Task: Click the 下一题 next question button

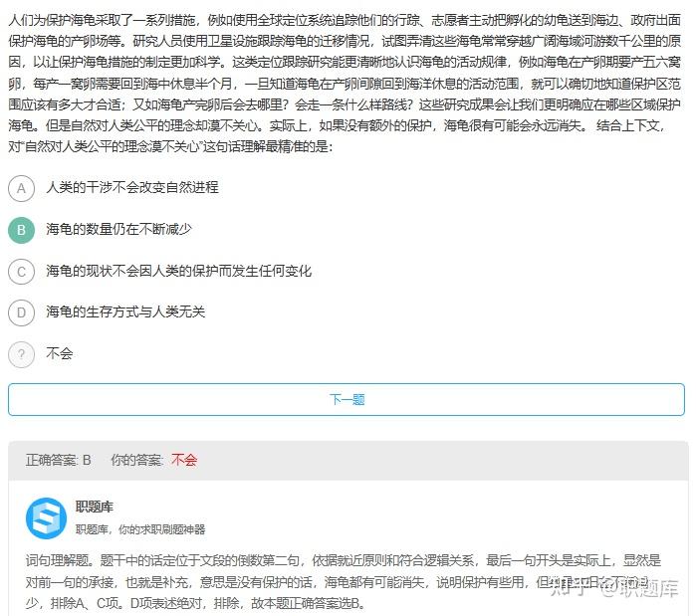Action: [347, 400]
